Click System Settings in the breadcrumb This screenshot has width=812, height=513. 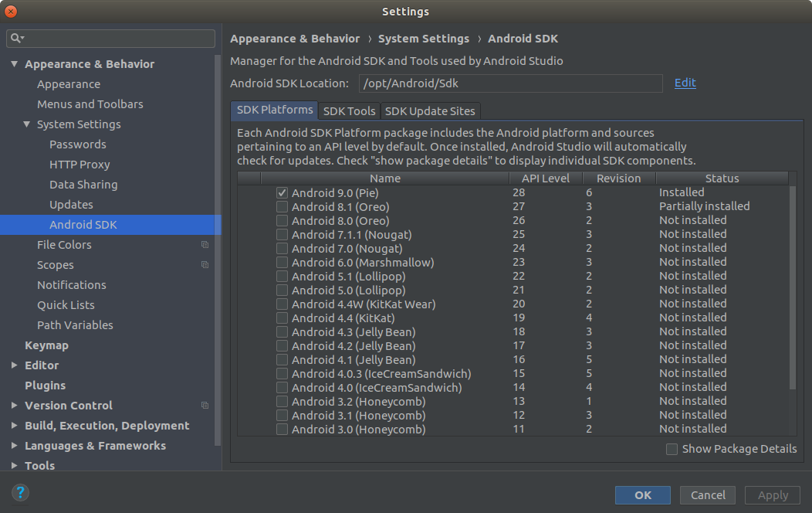click(x=424, y=39)
